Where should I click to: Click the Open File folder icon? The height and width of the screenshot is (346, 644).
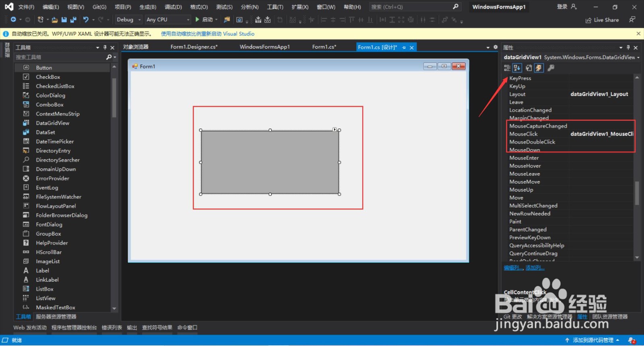point(55,19)
